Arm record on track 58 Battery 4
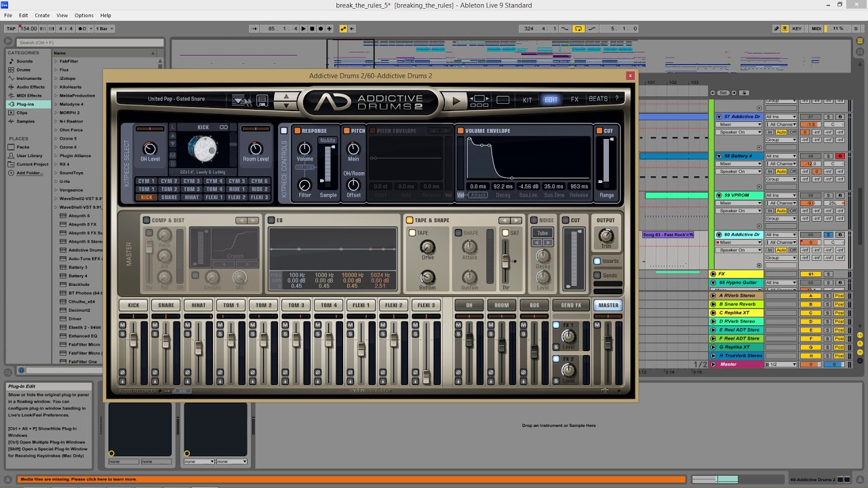The height and width of the screenshot is (488, 868). 840,156
